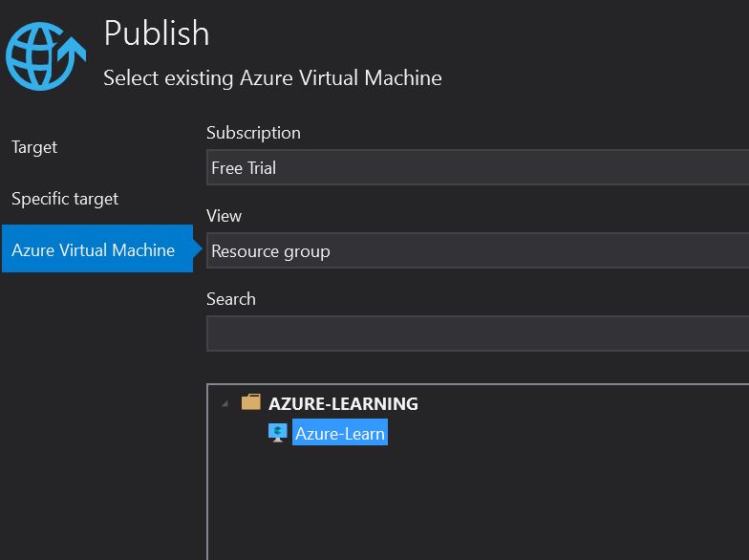The height and width of the screenshot is (560, 749).
Task: Click the Subscription field label
Action: tap(253, 133)
